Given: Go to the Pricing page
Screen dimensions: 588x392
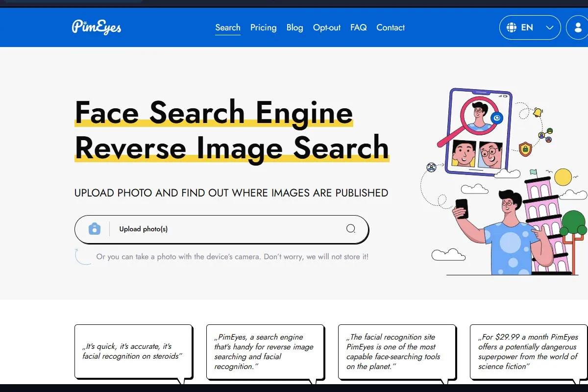Looking at the screenshot, I should [263, 27].
